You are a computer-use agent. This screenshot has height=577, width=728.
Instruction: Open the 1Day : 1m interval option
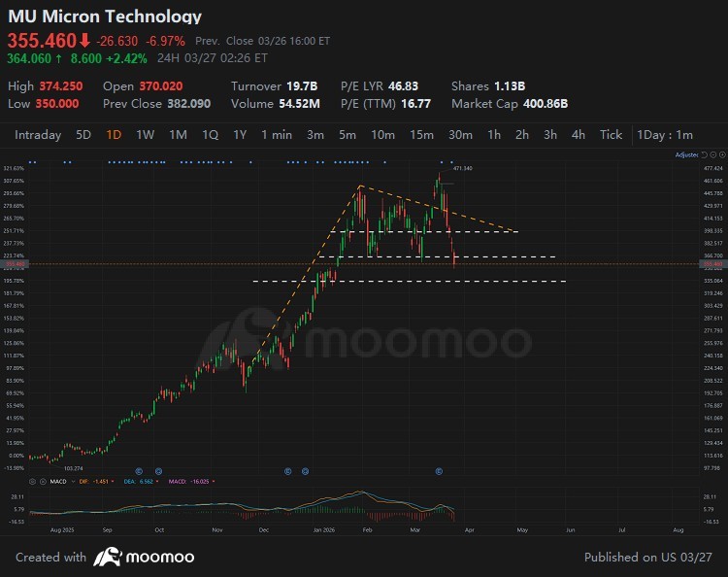(665, 135)
